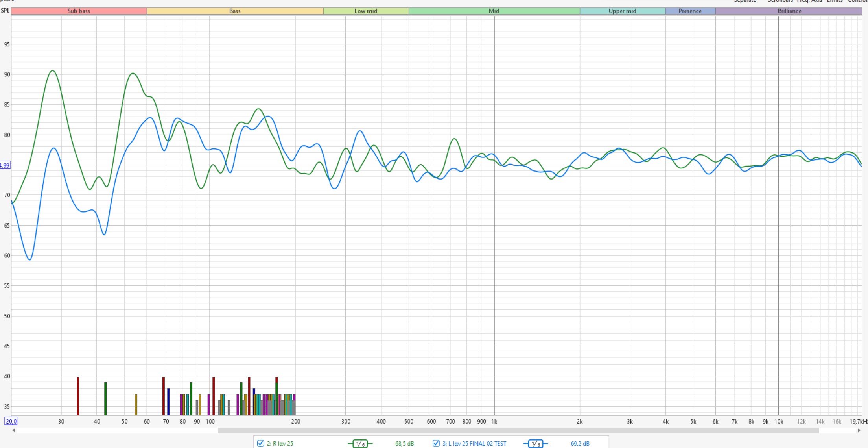Image resolution: width=868 pixels, height=448 pixels.
Task: Click the Brilliance band label
Action: pos(789,11)
